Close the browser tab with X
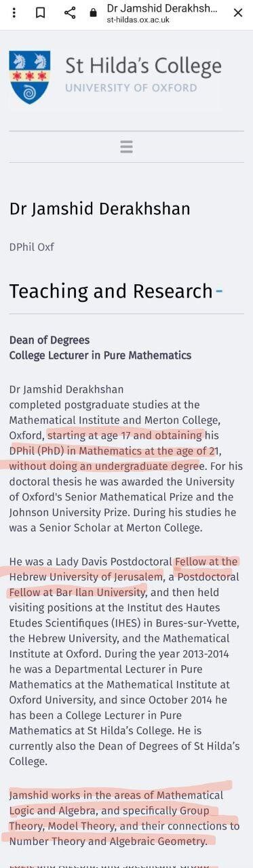 pos(238,13)
